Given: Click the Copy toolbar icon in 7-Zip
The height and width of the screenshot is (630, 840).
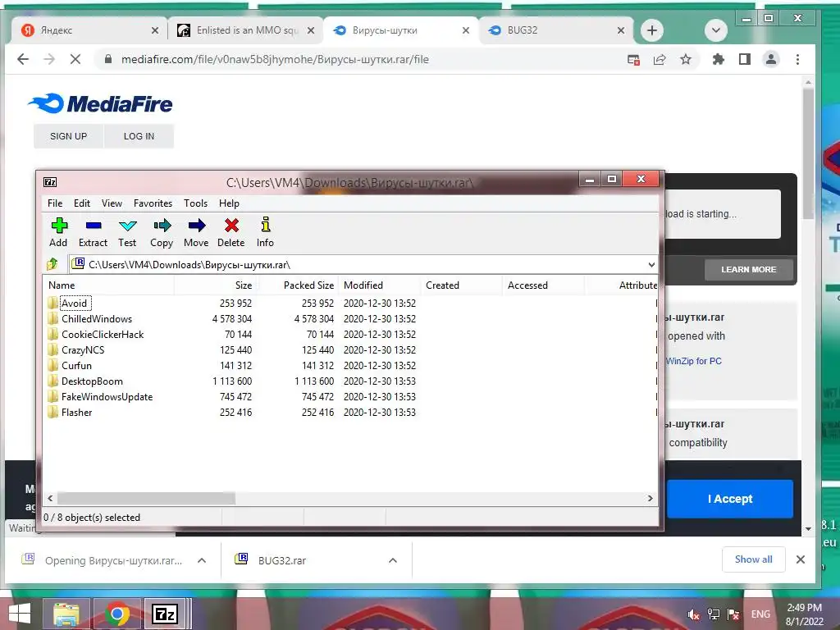Looking at the screenshot, I should coord(162,232).
